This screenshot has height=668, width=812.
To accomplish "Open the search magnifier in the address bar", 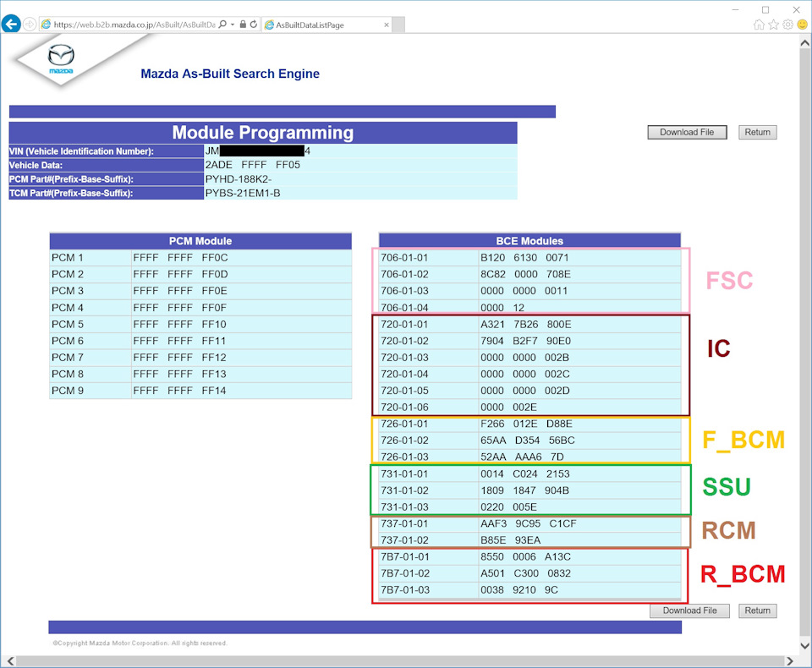I will point(222,25).
